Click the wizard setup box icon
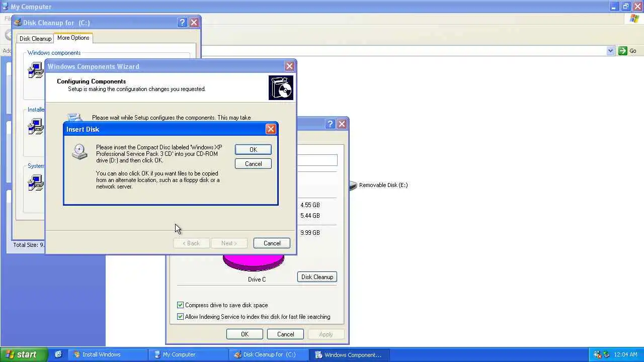The height and width of the screenshot is (362, 644). 281,87
